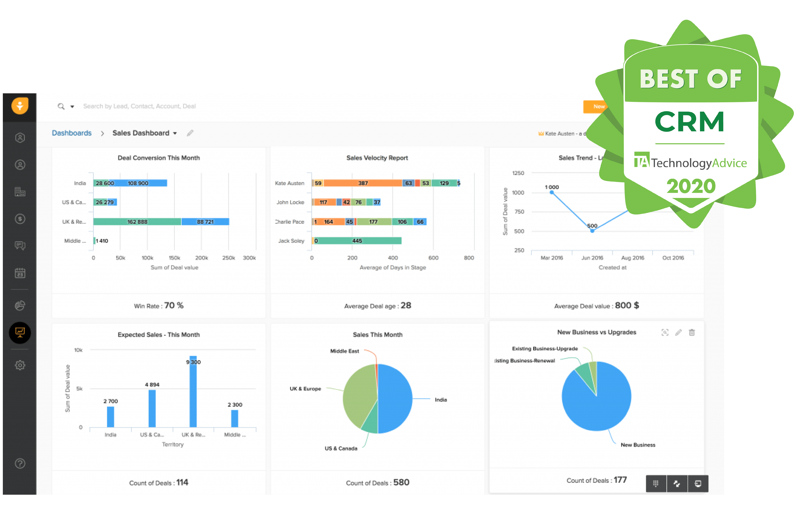The width and height of the screenshot is (798, 532).
Task: Open the Accounts building icon
Action: point(20,192)
